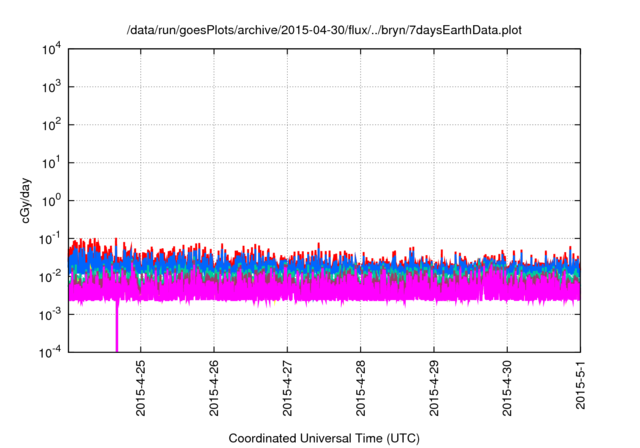Click the 10^-2 y-axis tick label

pyautogui.click(x=50, y=277)
